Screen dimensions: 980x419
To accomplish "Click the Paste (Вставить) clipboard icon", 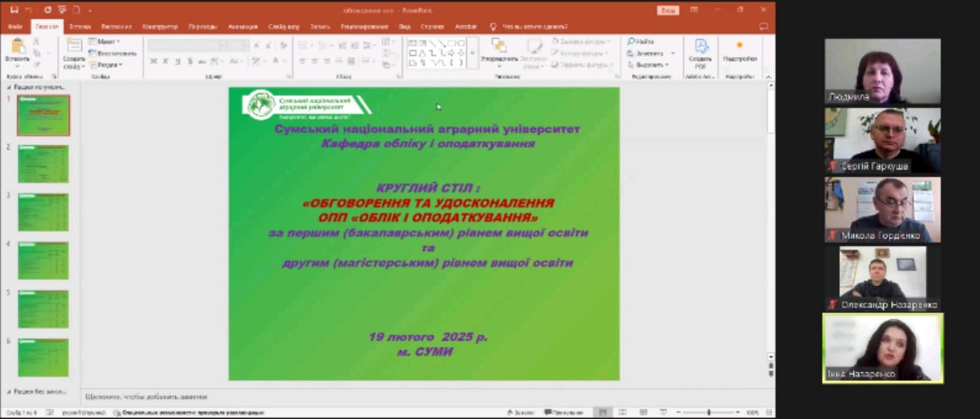I will pyautogui.click(x=17, y=48).
